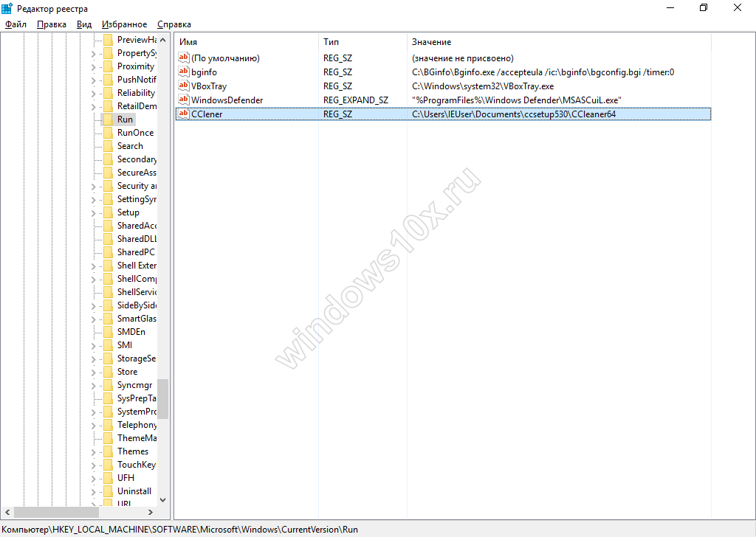Click the PreviewHa folder icon
756x537 pixels.
tap(108, 40)
